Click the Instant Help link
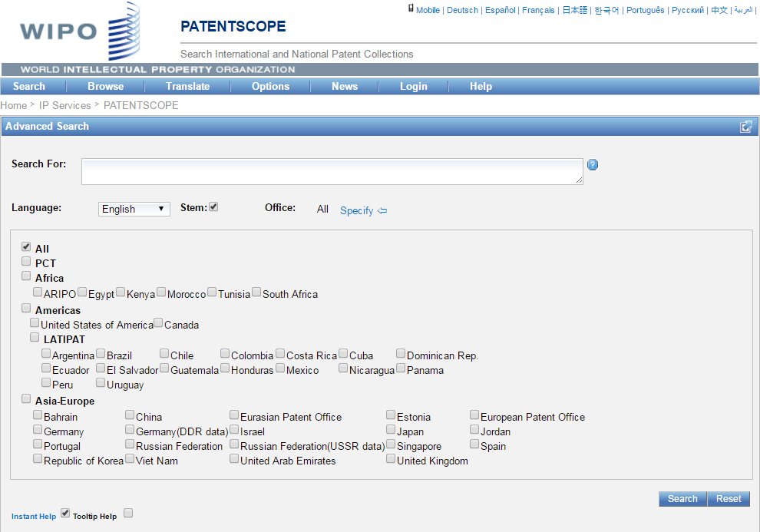760x532 pixels. pyautogui.click(x=34, y=517)
